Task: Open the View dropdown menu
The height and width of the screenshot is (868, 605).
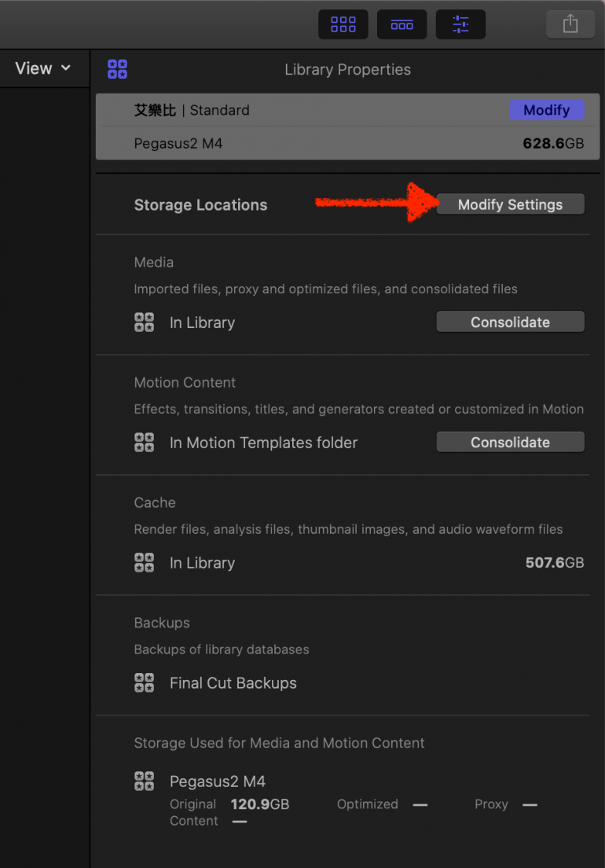Action: click(x=43, y=68)
